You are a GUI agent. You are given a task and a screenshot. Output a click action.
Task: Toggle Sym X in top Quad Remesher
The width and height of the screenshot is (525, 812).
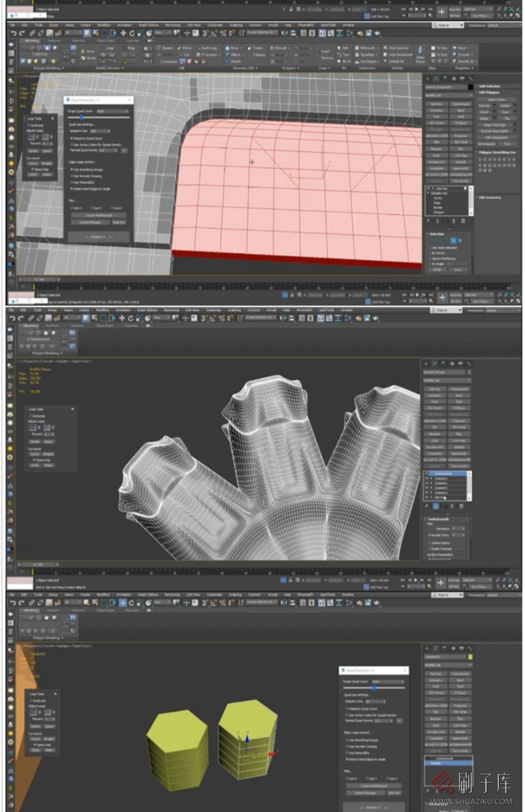coord(77,208)
